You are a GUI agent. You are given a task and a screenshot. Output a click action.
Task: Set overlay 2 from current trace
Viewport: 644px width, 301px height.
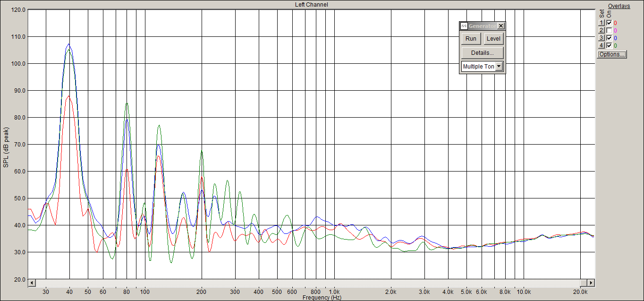(602, 30)
